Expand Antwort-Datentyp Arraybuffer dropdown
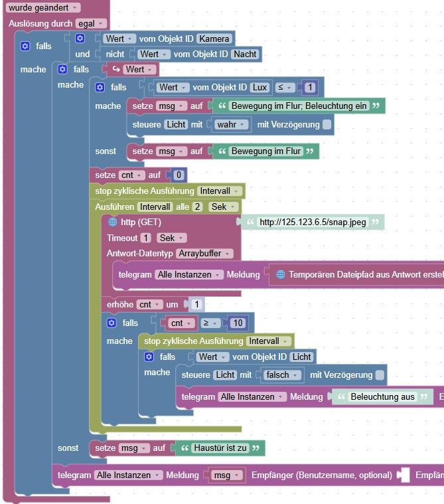This screenshot has width=444, height=504. pos(204,253)
